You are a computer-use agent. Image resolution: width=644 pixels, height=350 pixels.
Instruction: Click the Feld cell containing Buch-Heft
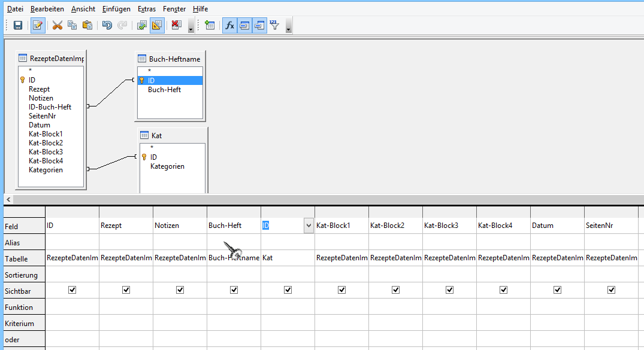[x=234, y=226]
